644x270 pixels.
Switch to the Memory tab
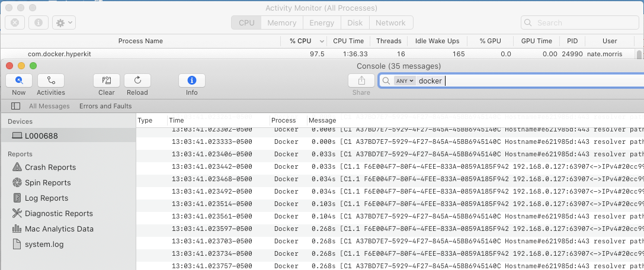pos(282,22)
